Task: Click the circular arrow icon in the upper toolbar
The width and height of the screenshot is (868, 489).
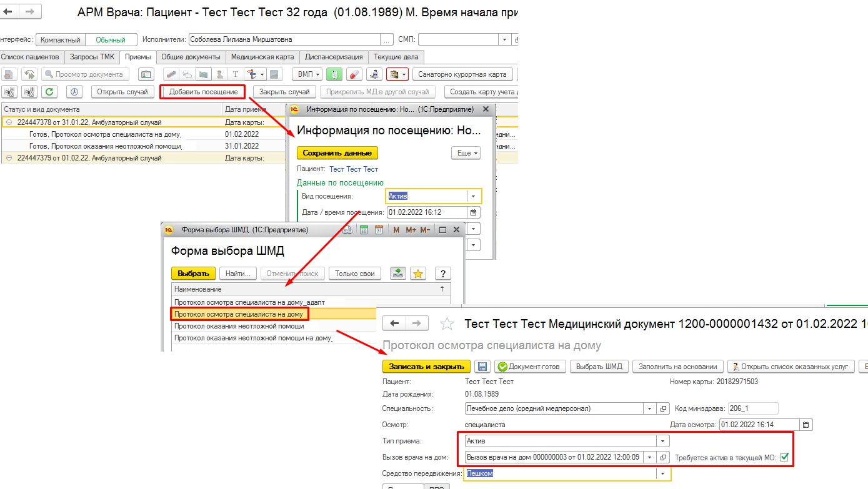Action: [x=29, y=74]
